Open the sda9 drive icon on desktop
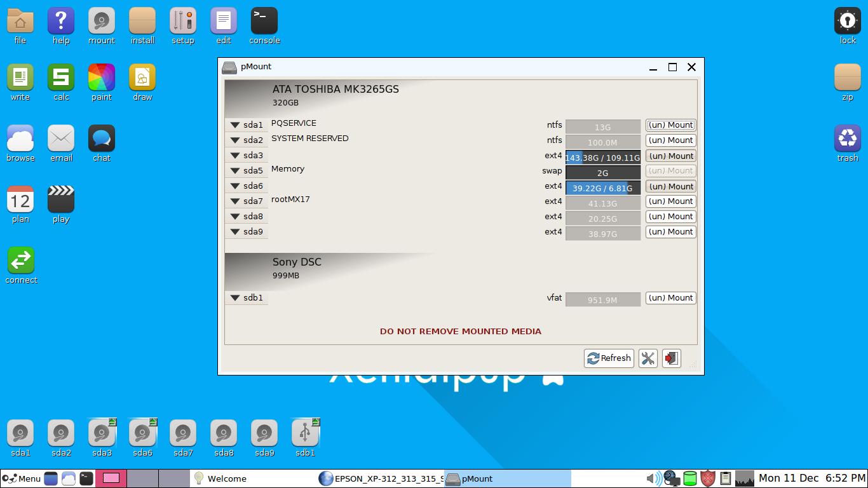 point(264,438)
